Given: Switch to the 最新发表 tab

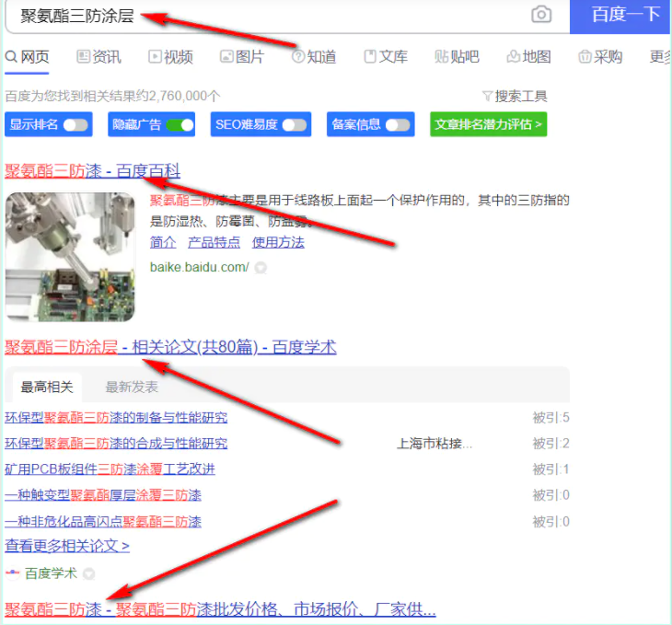Looking at the screenshot, I should (x=132, y=387).
